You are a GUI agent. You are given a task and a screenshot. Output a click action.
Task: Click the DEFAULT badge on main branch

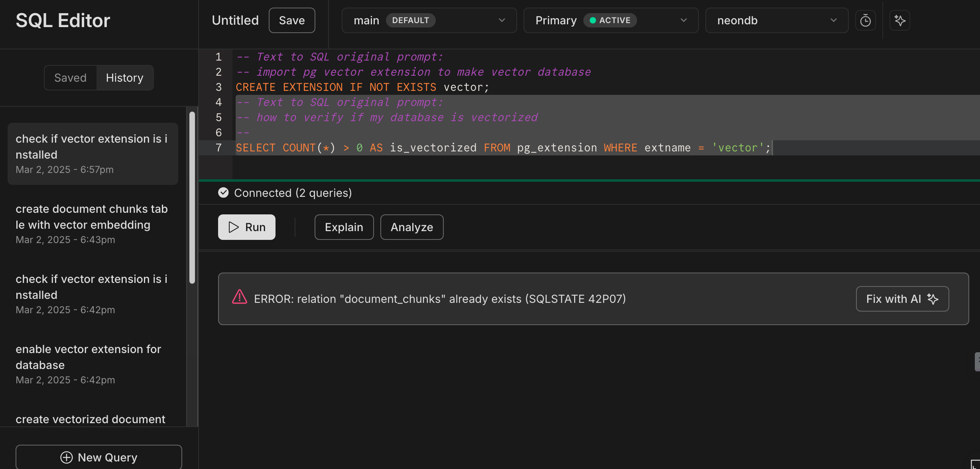411,20
